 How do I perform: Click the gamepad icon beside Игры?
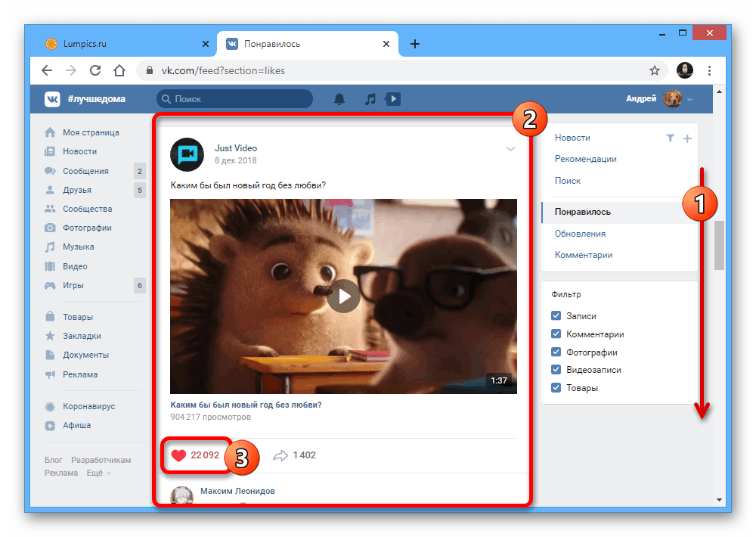click(x=50, y=285)
